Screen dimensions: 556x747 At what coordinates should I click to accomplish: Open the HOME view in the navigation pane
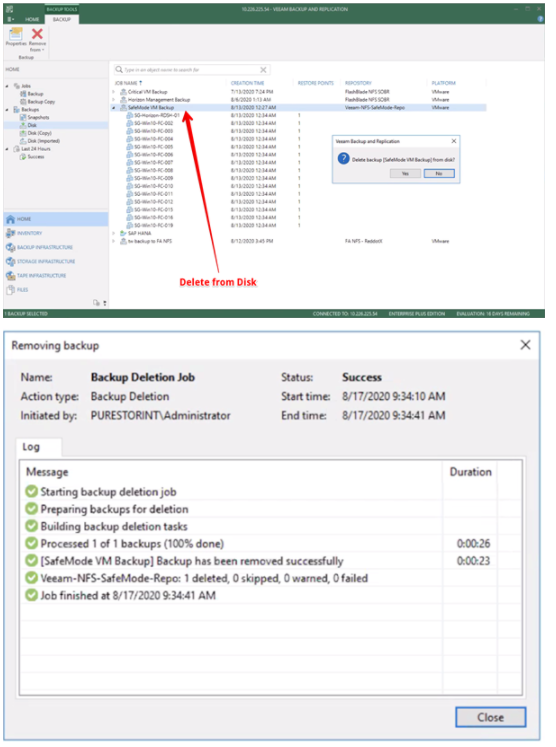coord(56,219)
